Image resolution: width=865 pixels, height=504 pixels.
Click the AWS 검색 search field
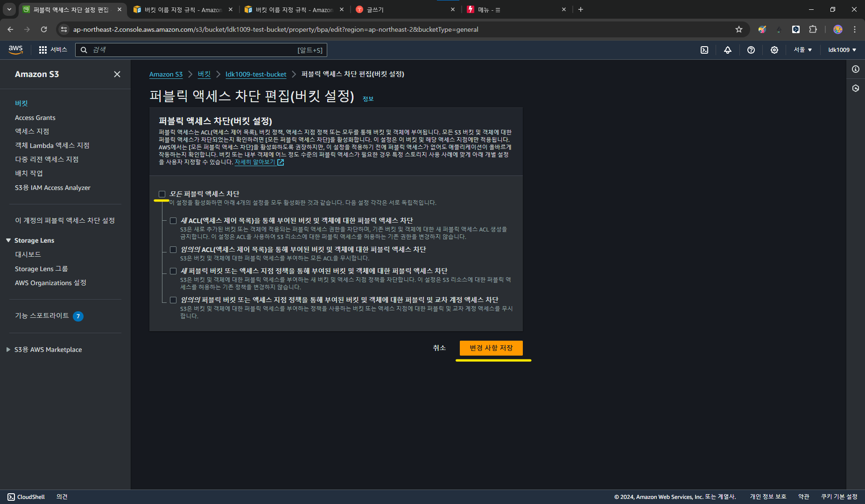[201, 50]
